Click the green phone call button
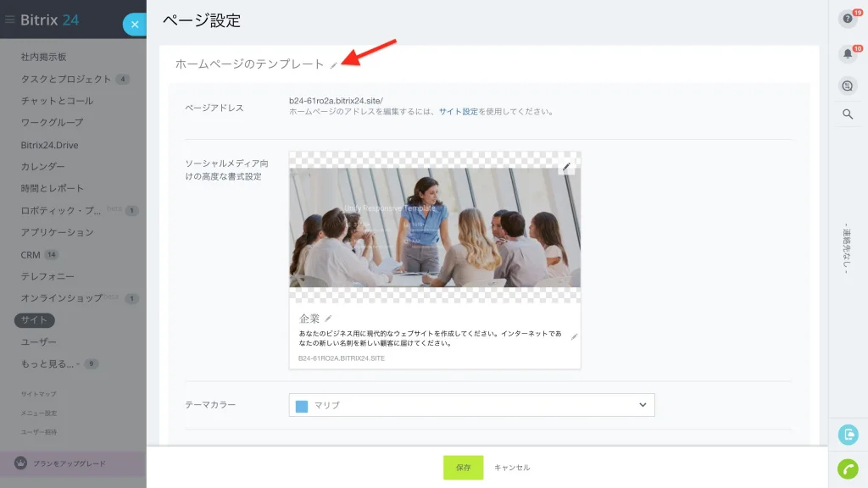The width and height of the screenshot is (868, 488). (848, 469)
